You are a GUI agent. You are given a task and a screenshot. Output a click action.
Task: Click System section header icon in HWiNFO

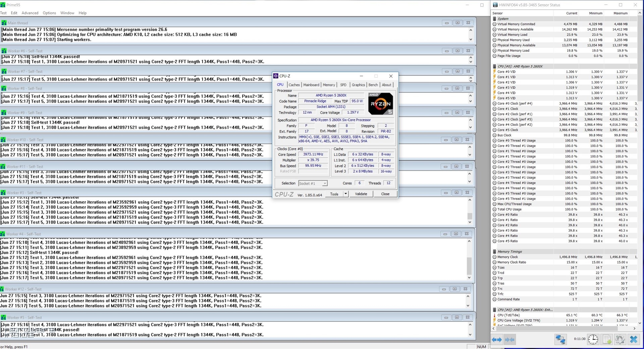tap(494, 19)
